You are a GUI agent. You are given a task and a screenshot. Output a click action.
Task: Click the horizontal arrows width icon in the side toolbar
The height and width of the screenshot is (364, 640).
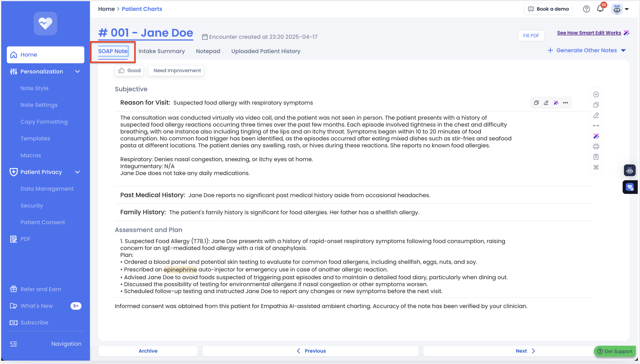pos(596,126)
